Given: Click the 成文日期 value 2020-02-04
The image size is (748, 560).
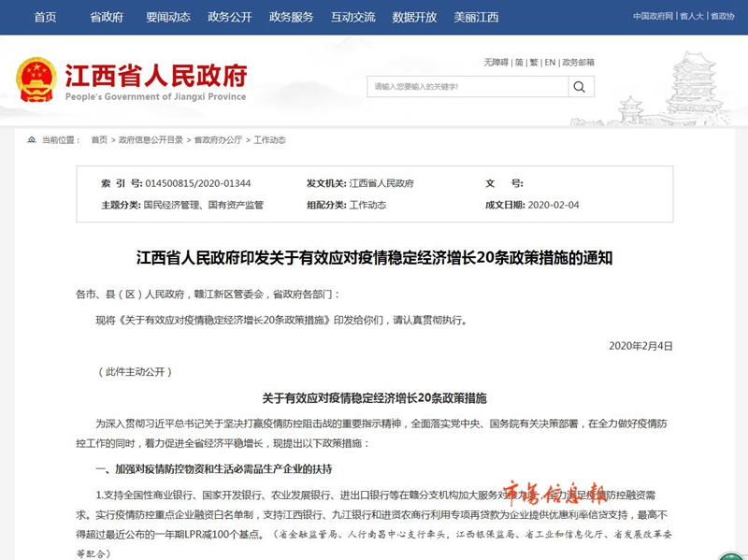Looking at the screenshot, I should [554, 205].
